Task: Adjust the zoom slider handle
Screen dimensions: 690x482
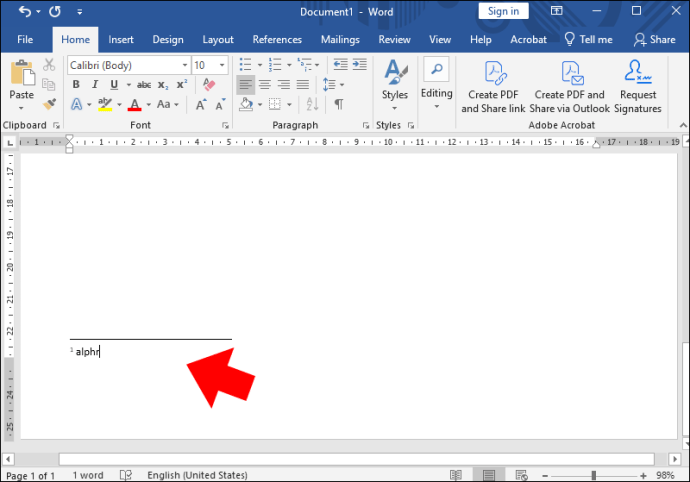Action: click(594, 475)
